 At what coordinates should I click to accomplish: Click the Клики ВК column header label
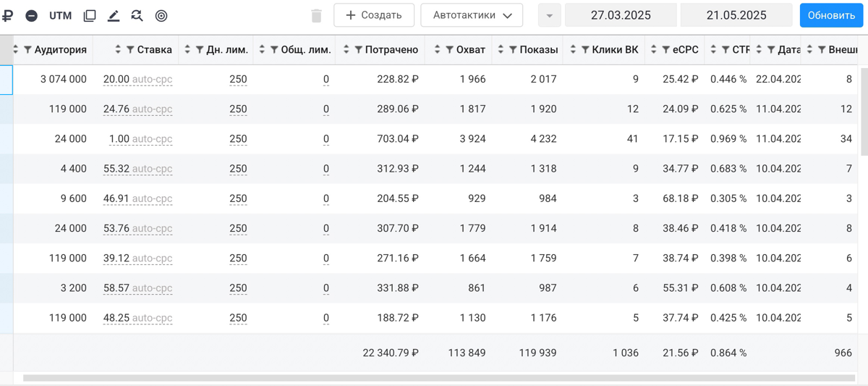click(x=615, y=50)
